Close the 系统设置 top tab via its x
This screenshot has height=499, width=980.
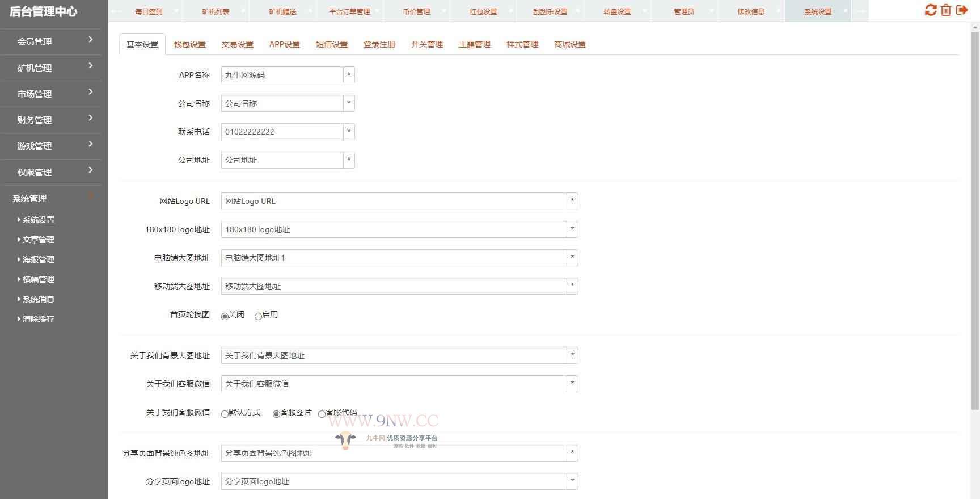[x=845, y=11]
